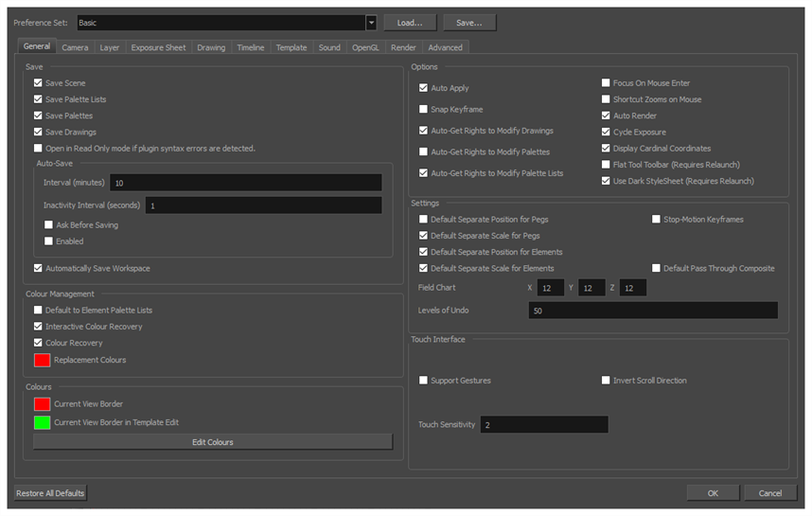
Task: Click the Field Chart X input field
Action: click(x=551, y=288)
